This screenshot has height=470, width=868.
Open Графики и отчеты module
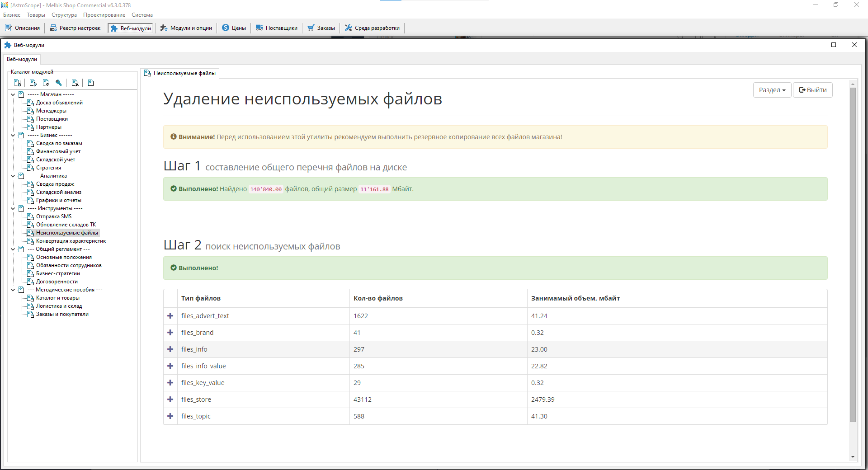[x=59, y=200]
